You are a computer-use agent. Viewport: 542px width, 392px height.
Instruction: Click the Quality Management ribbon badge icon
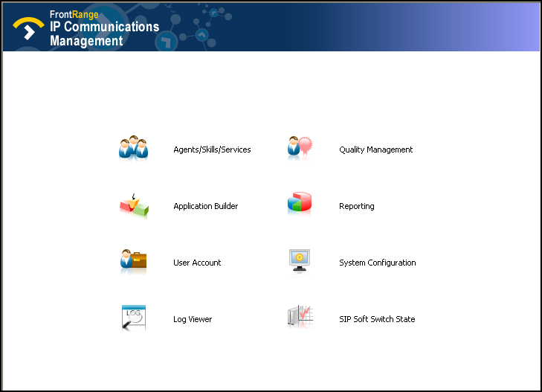click(x=300, y=148)
